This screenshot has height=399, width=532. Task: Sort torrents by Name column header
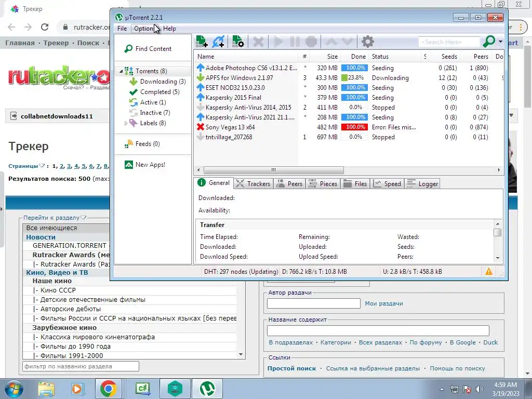point(246,57)
